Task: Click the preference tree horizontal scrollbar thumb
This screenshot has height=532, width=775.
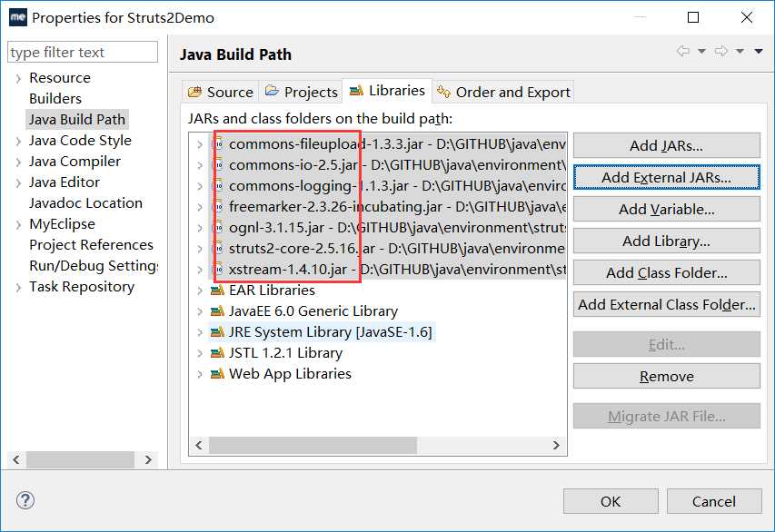Action: pos(81,459)
